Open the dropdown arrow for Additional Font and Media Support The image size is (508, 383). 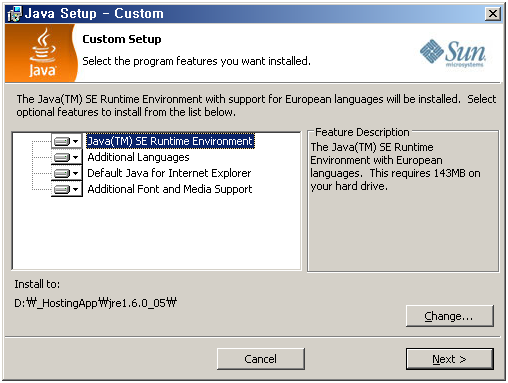click(76, 189)
